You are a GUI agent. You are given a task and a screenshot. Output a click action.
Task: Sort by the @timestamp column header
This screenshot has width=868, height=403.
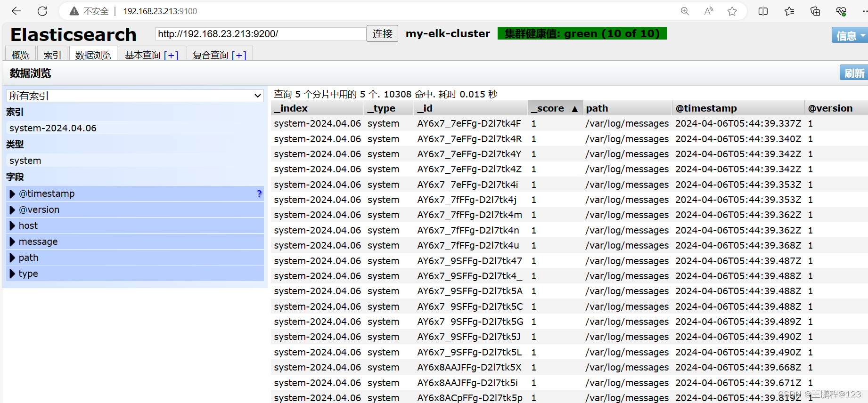point(738,108)
